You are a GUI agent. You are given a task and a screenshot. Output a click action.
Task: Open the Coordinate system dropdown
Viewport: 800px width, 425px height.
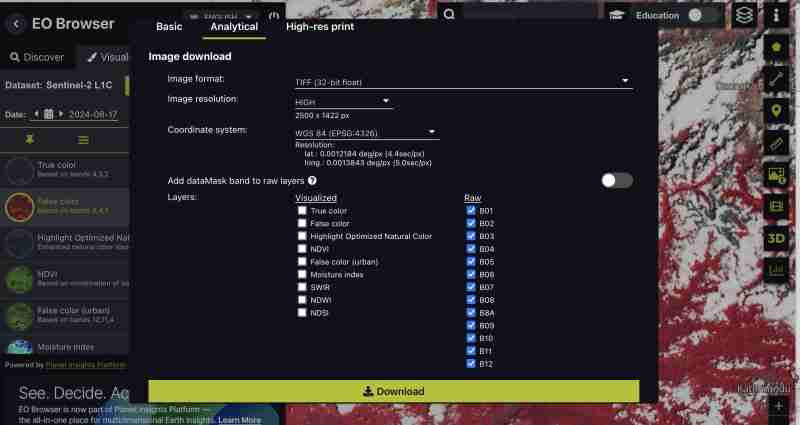click(366, 132)
